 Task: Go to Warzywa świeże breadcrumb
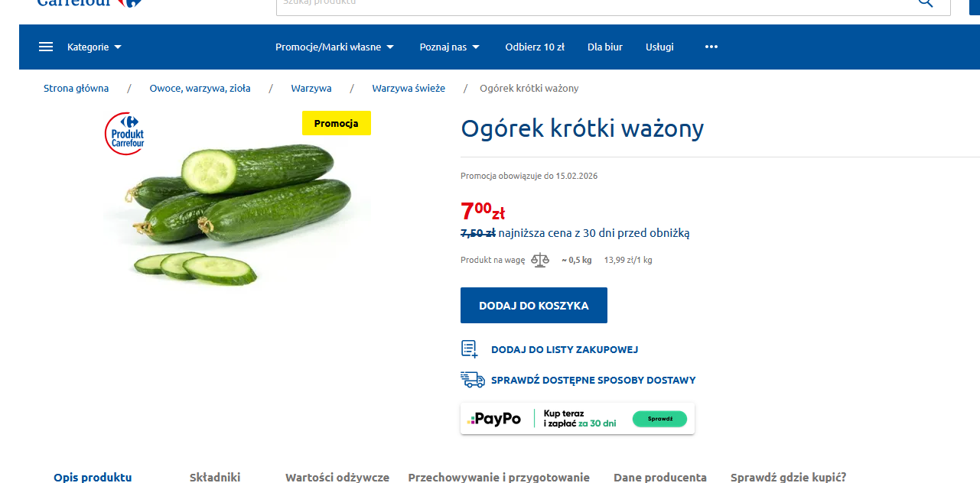click(409, 88)
